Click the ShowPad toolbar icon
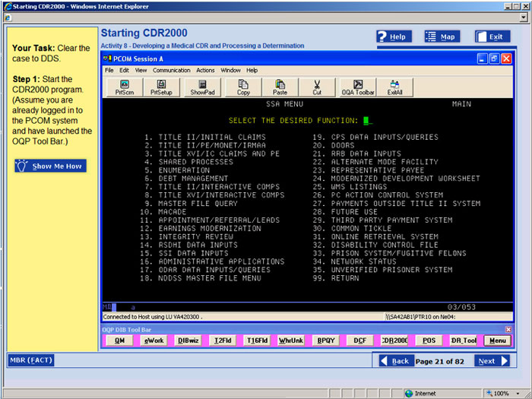This screenshot has height=399, width=532. [202, 87]
